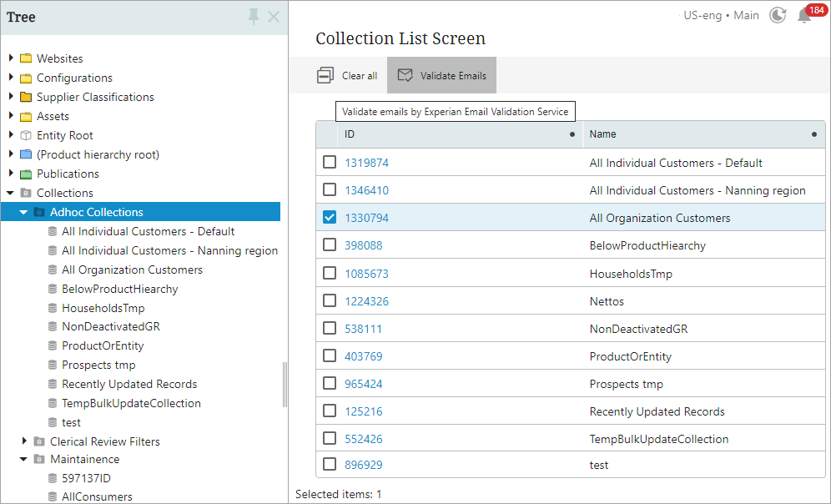Open the ID column header menu dot
This screenshot has height=504, width=831.
pos(572,134)
